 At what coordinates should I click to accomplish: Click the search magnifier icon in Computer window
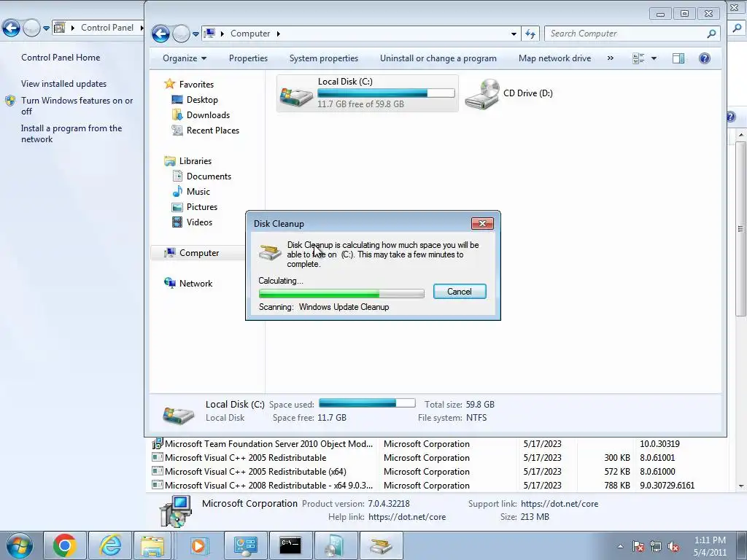click(711, 34)
